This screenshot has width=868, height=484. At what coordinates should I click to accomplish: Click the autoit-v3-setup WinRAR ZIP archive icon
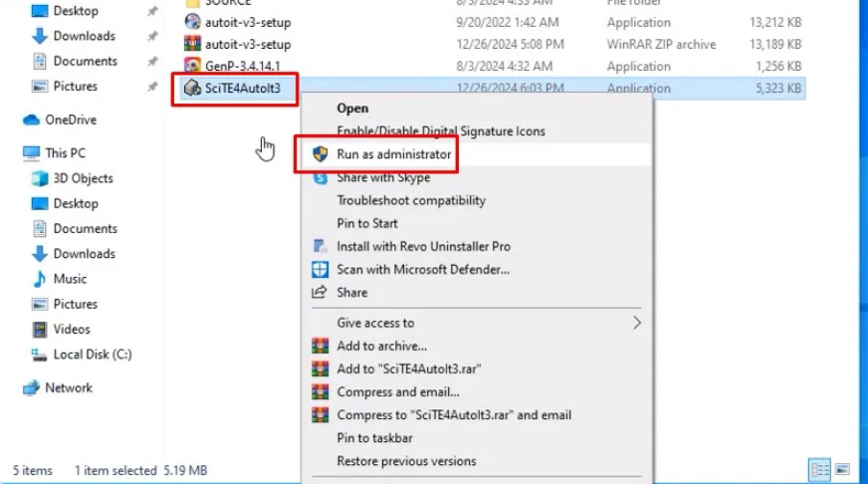[x=192, y=44]
